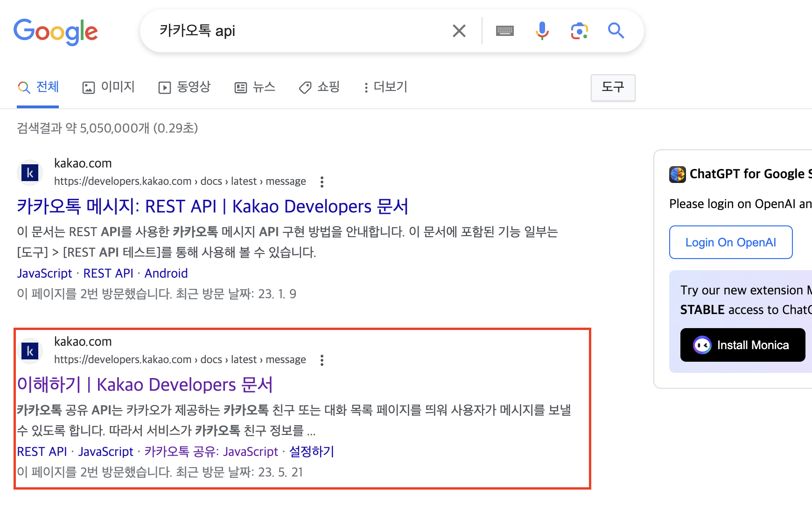Switch to the 이미지 tab
This screenshot has width=812, height=505.
[x=108, y=87]
